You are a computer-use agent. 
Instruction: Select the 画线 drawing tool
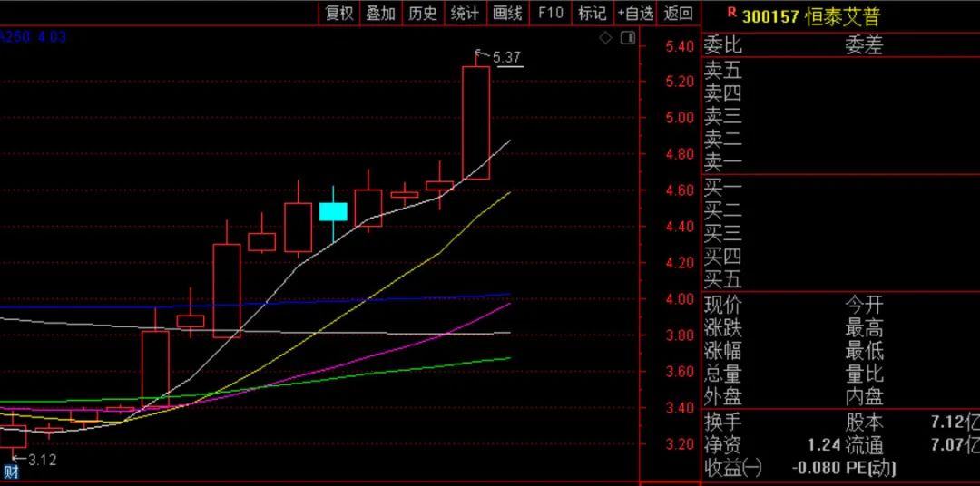(507, 13)
